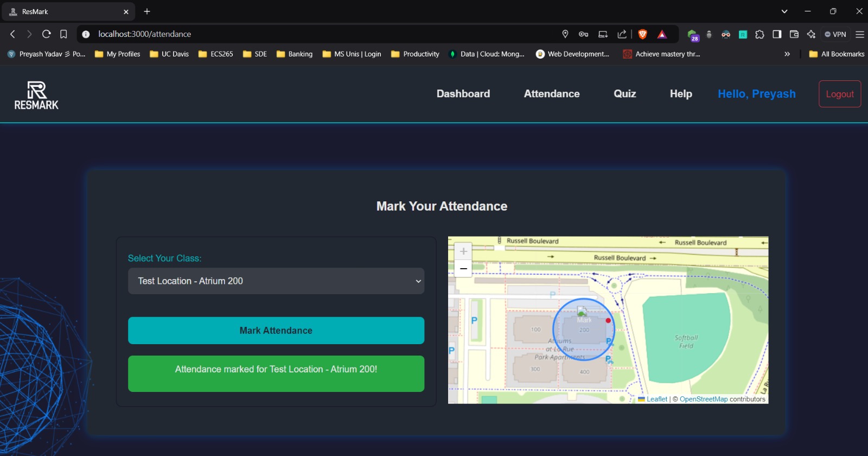Log out using Logout button

(840, 94)
